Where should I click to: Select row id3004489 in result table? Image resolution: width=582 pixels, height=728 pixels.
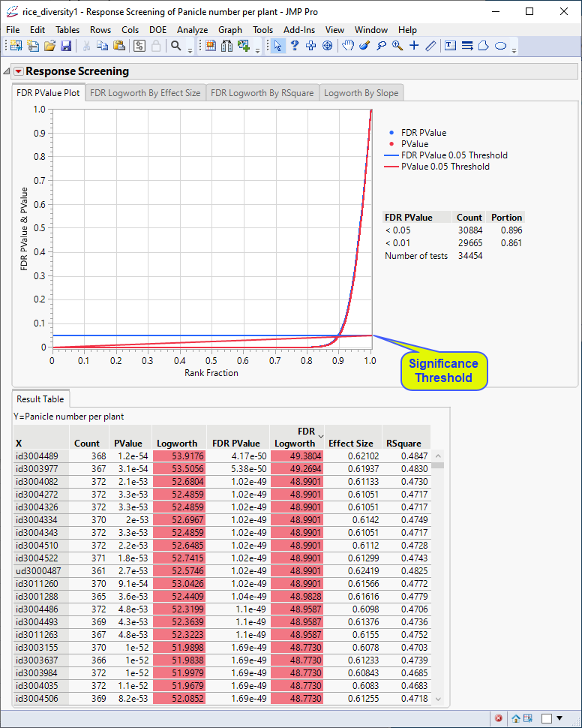click(x=42, y=456)
